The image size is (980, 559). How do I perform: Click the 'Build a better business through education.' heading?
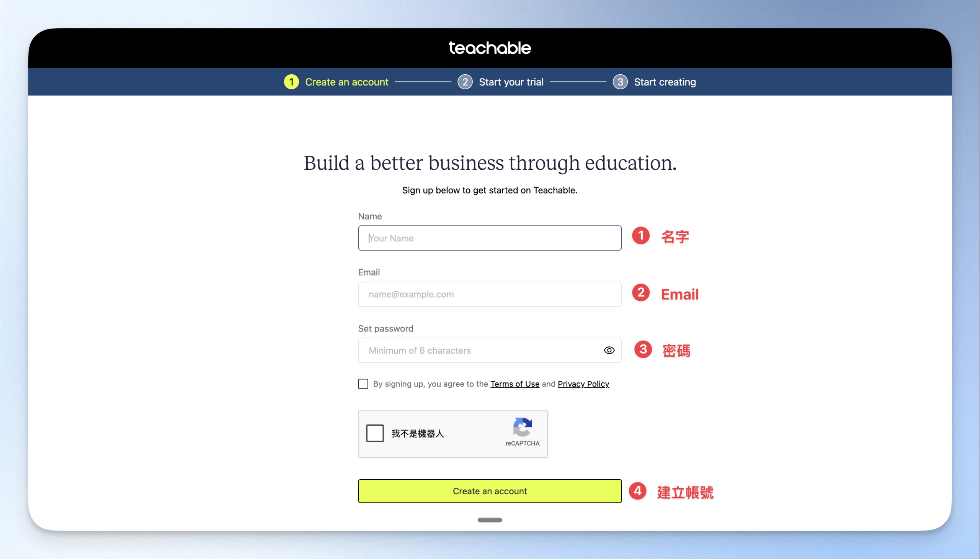(490, 163)
